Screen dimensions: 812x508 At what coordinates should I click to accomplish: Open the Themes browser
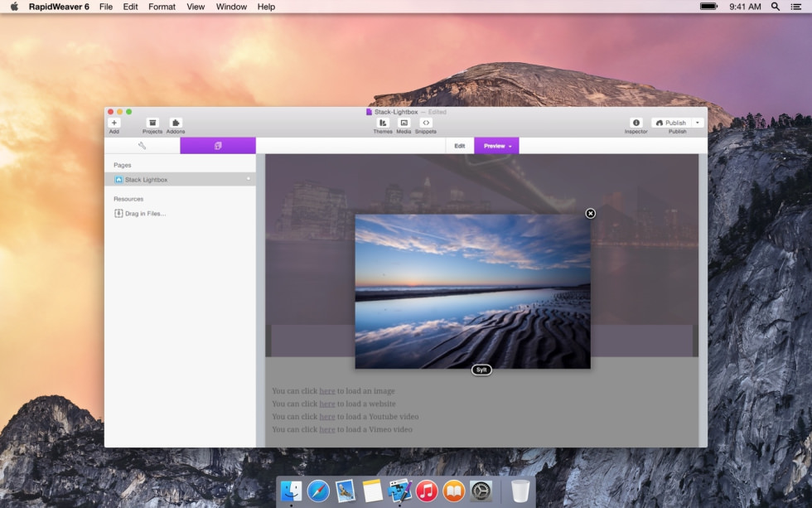tap(383, 123)
